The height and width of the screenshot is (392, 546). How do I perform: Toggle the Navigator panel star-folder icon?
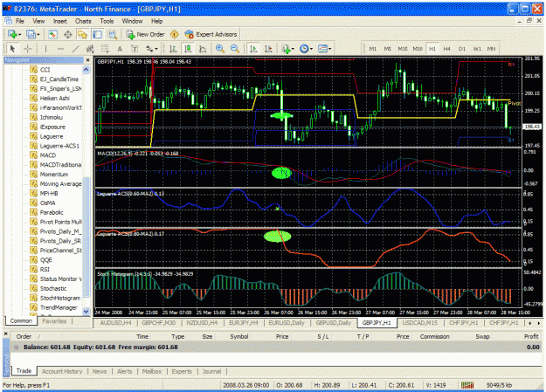tap(82, 34)
